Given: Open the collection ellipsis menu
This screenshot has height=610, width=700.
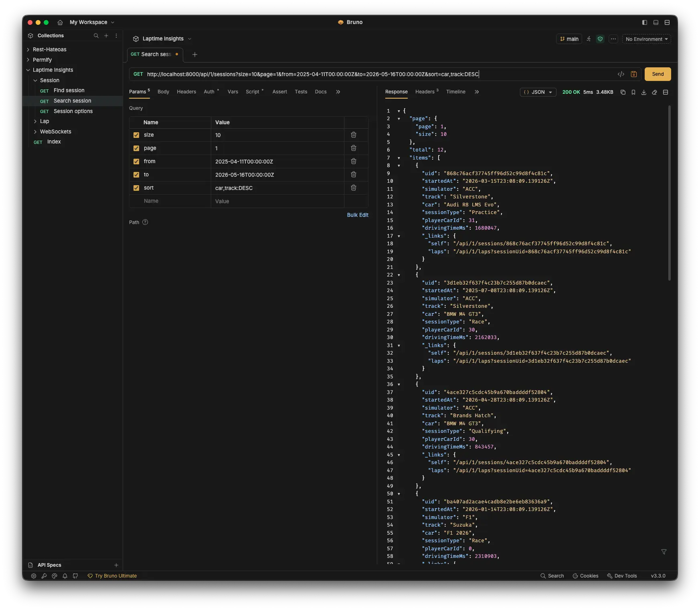Looking at the screenshot, I should click(613, 39).
